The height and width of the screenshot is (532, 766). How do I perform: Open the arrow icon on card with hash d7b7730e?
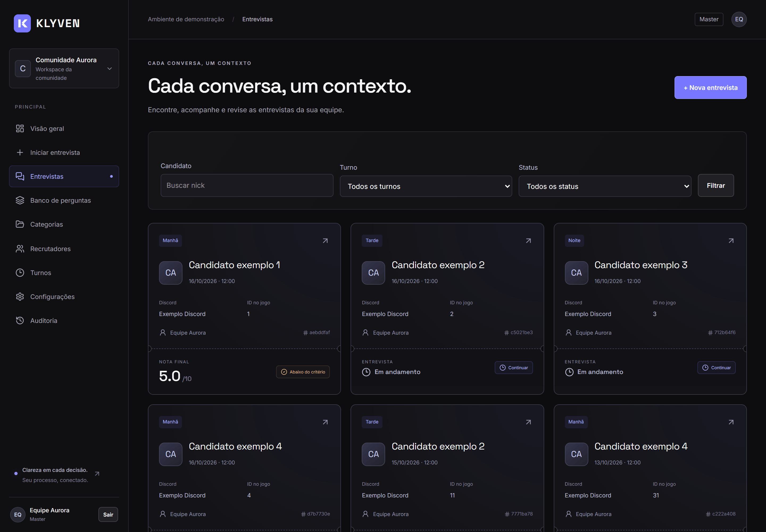coord(325,422)
